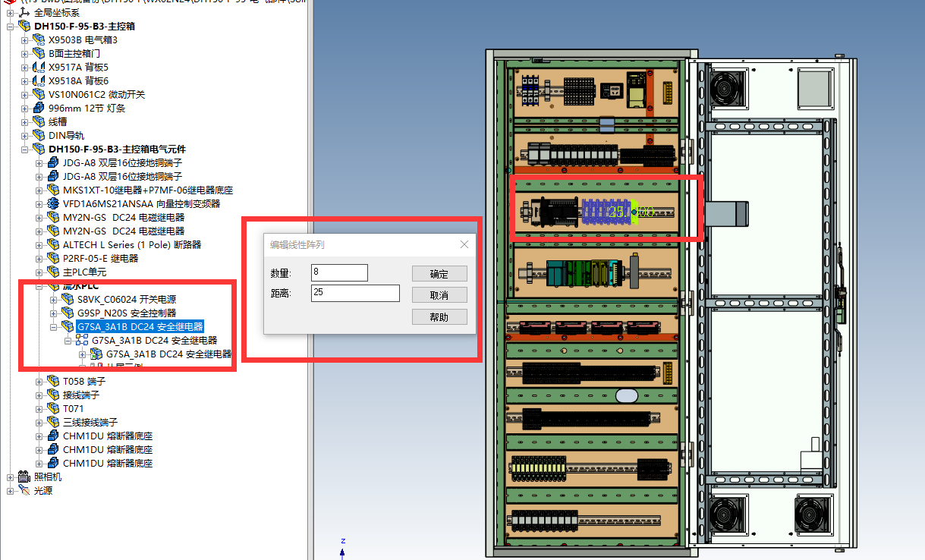Click the 距离 distance input field

(x=355, y=293)
